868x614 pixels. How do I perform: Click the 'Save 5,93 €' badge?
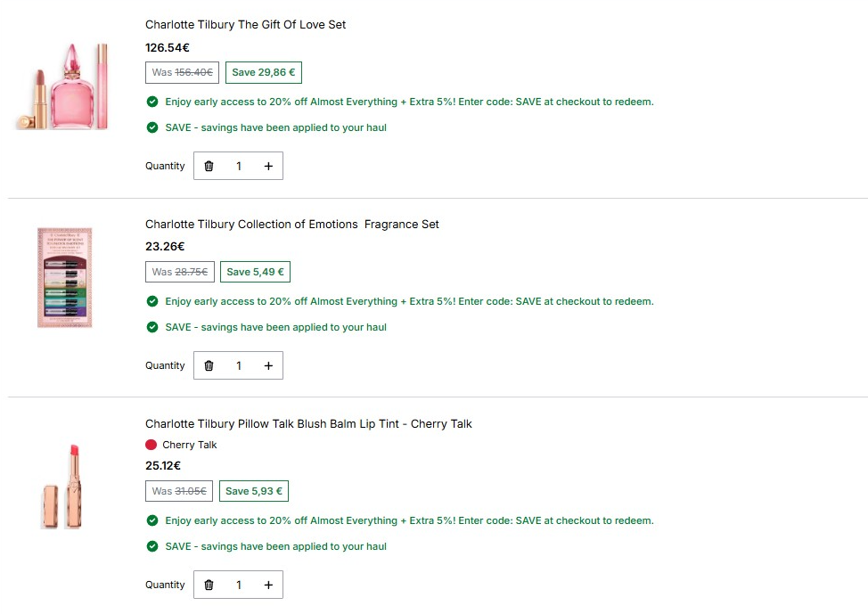click(254, 491)
